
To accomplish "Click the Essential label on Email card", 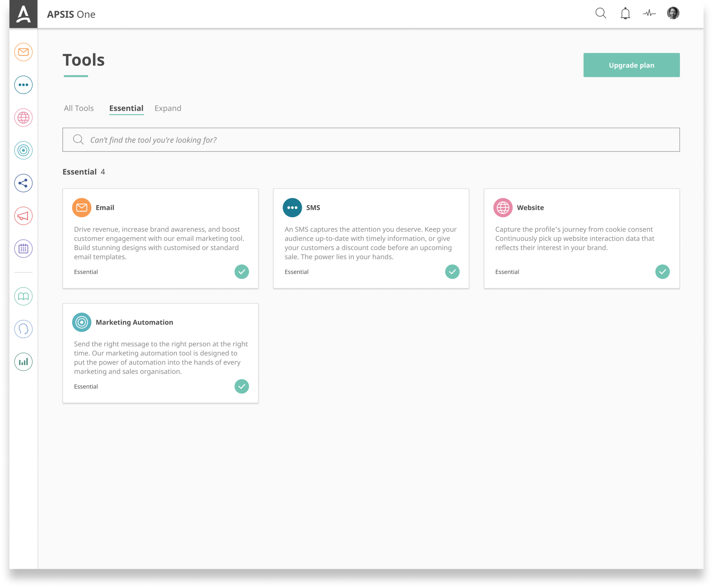I will pos(86,272).
